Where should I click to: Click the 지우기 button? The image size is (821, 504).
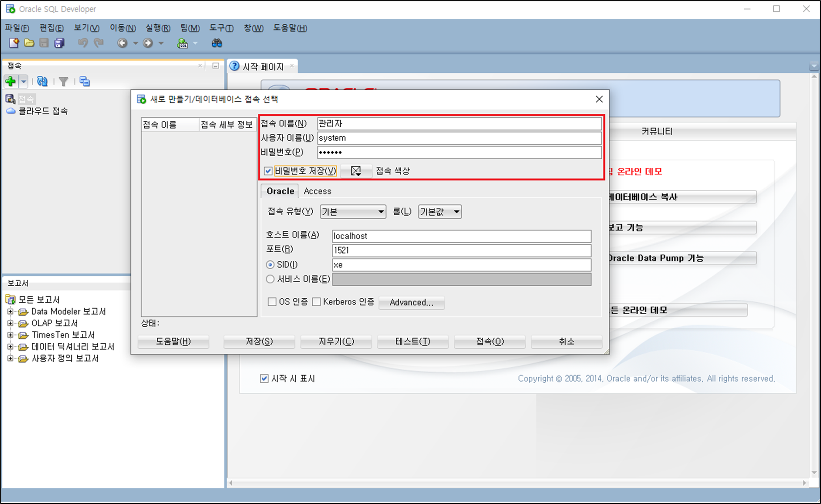pos(336,342)
